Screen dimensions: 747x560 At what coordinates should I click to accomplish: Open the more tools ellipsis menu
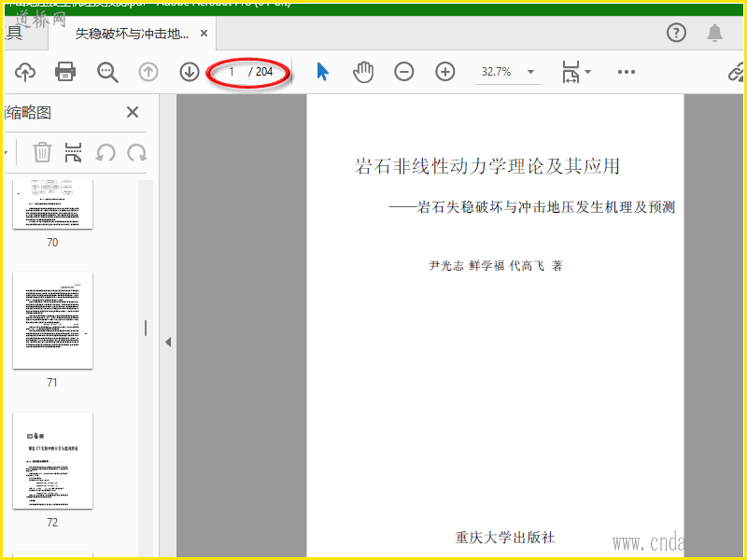click(x=626, y=72)
